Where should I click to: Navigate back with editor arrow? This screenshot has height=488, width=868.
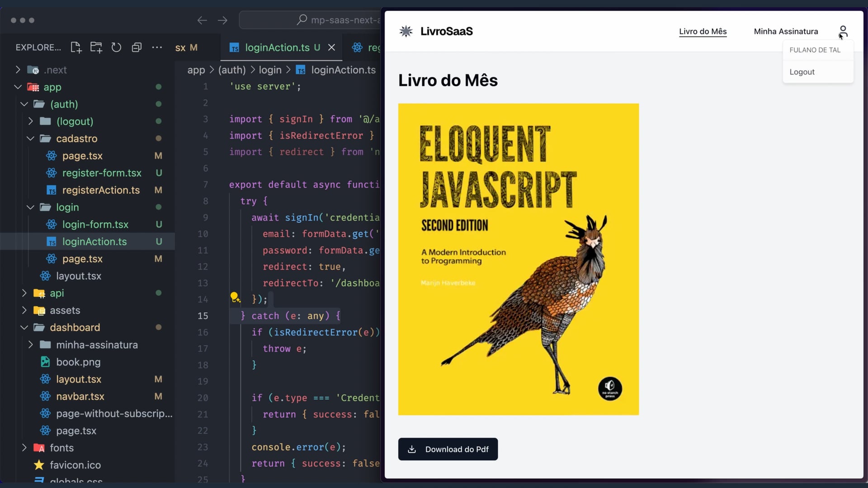(202, 20)
